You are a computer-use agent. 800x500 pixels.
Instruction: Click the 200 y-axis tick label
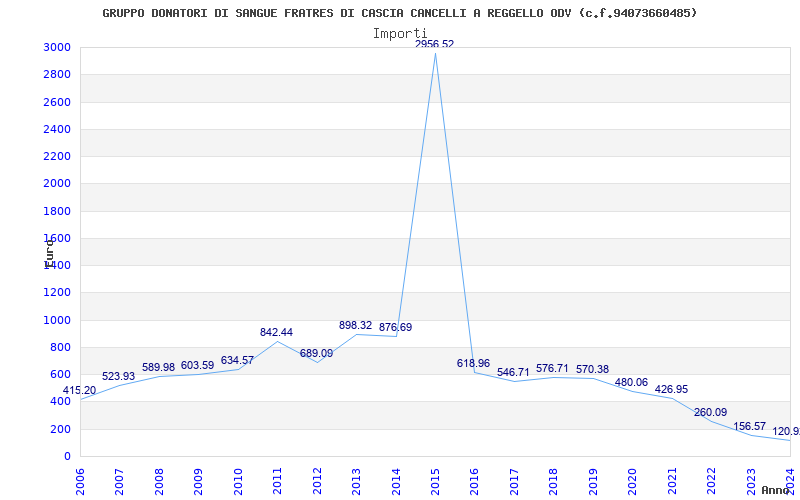coord(61,429)
